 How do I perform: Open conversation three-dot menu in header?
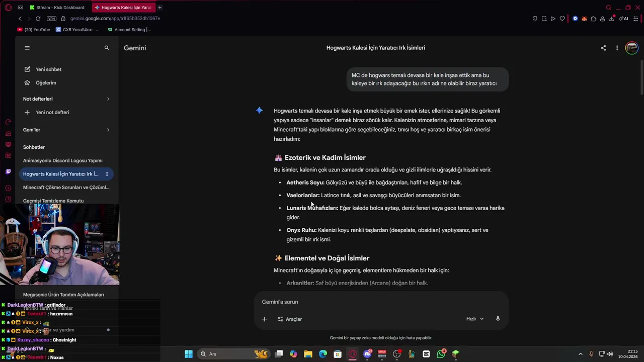coord(617,48)
